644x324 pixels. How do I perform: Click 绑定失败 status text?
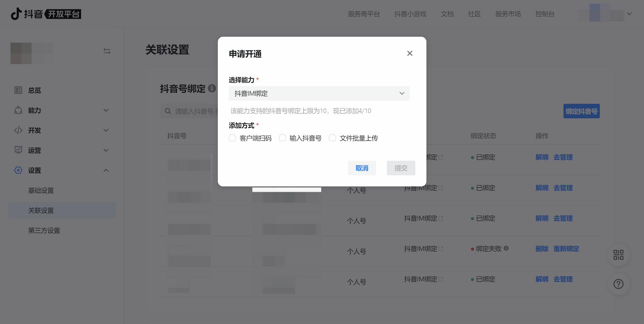(x=489, y=249)
